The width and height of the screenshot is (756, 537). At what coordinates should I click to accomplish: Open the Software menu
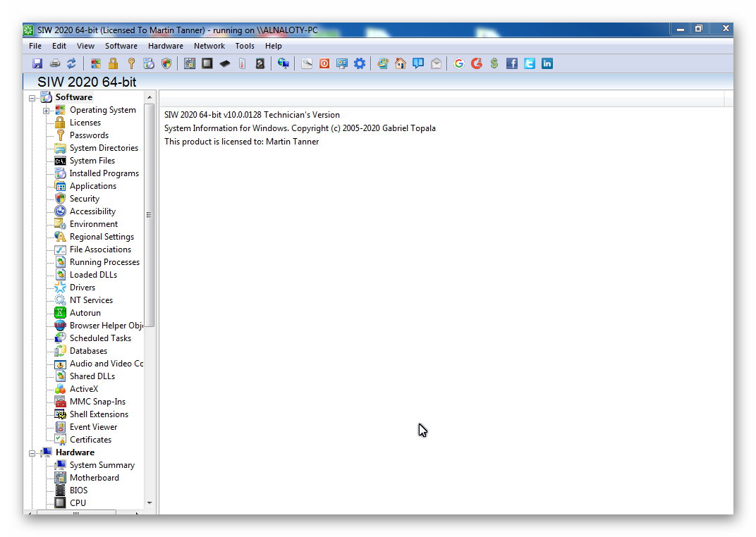click(121, 46)
